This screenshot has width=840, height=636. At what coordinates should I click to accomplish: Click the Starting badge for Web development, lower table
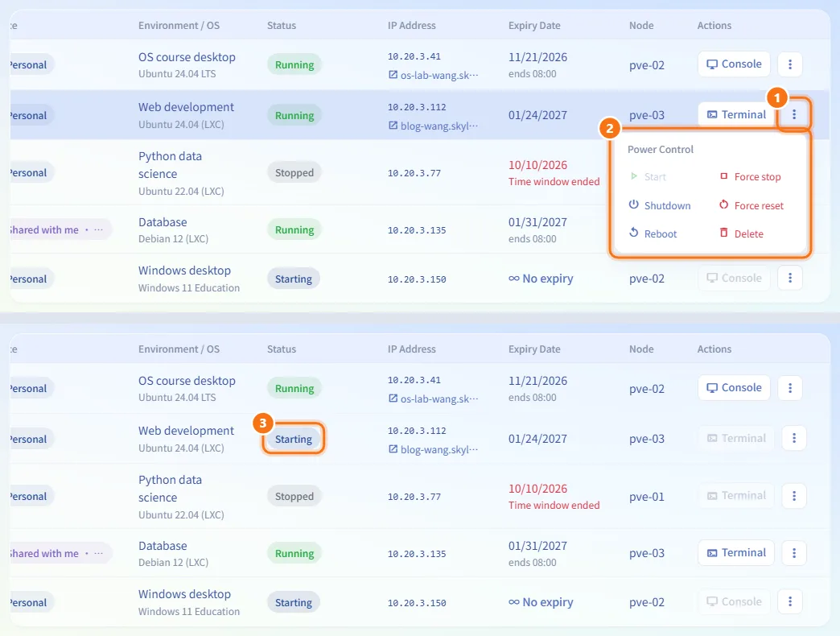click(x=294, y=440)
